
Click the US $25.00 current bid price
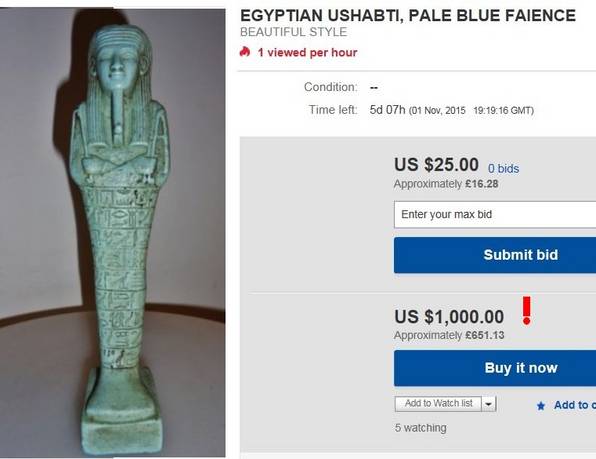click(x=436, y=165)
